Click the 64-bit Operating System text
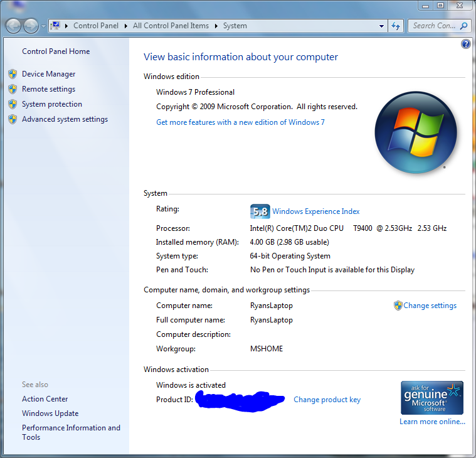 pyautogui.click(x=290, y=256)
